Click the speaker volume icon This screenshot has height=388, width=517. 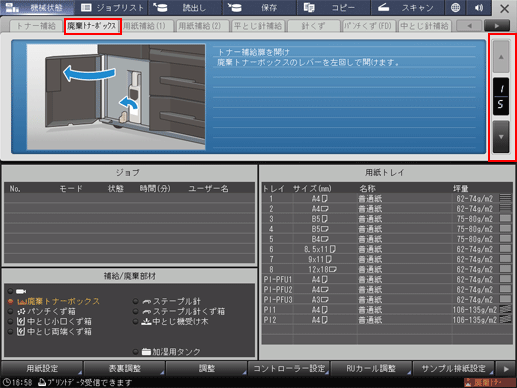pyautogui.click(x=479, y=8)
